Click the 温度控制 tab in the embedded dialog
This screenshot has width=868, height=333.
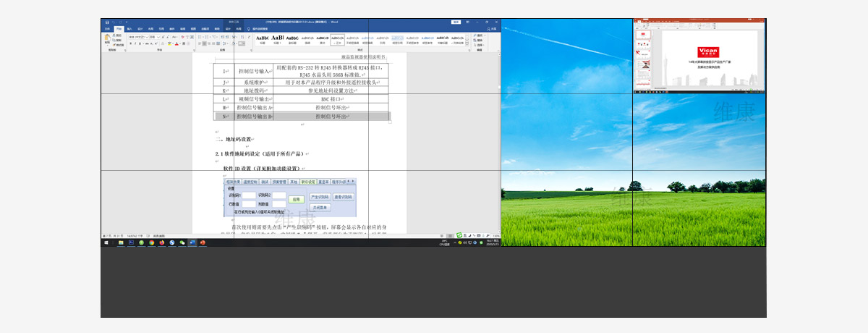(250, 182)
